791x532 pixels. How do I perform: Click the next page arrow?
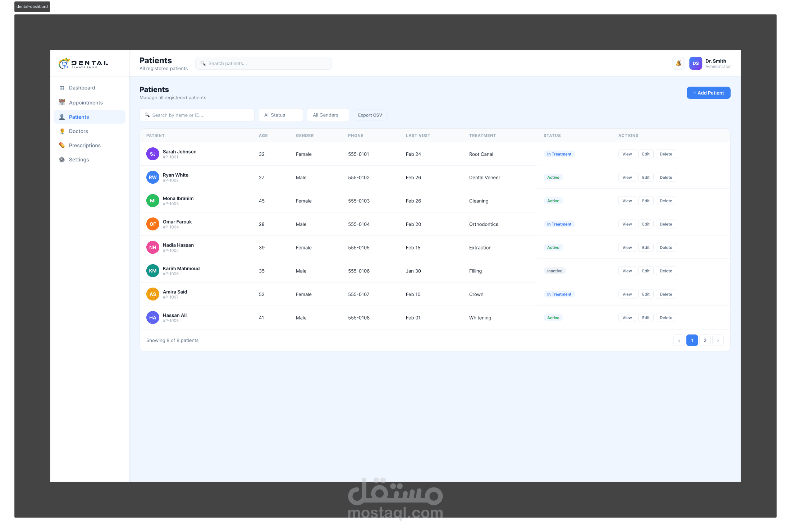718,340
